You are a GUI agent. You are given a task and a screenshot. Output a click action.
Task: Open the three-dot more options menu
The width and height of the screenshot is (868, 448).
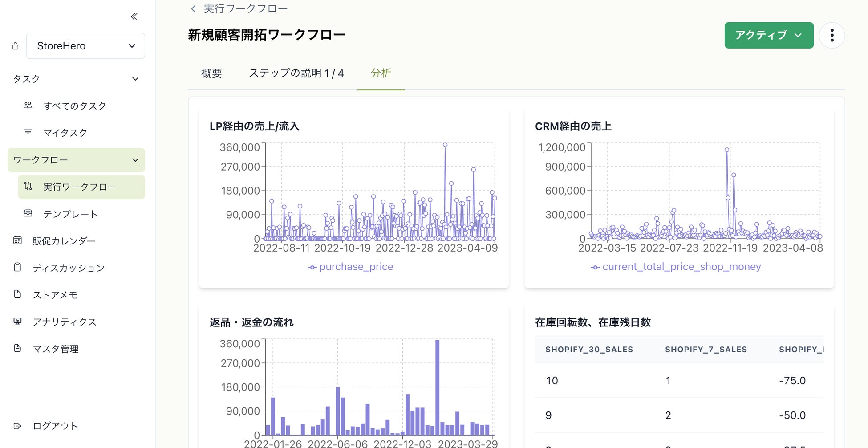832,35
